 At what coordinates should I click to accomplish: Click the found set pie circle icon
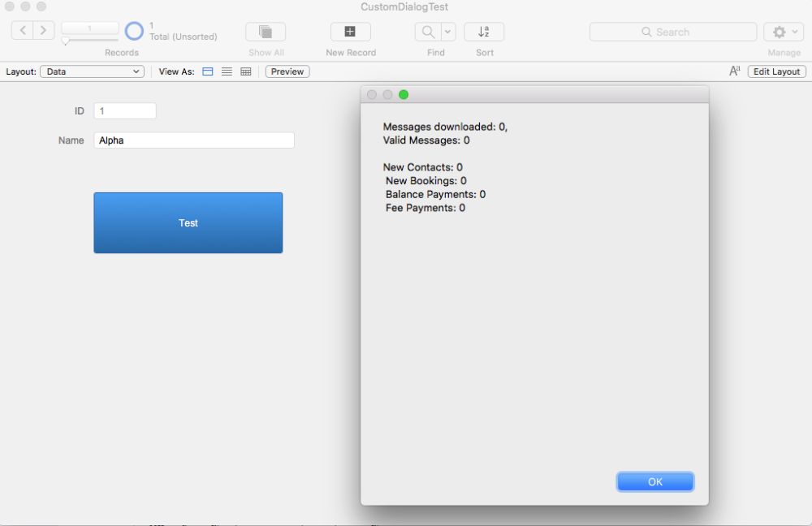pyautogui.click(x=134, y=32)
